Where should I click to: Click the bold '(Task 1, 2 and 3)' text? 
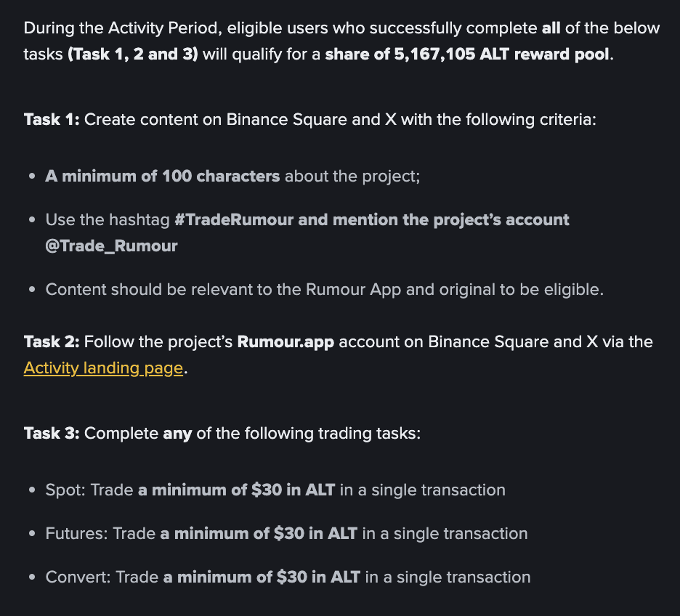tap(133, 54)
